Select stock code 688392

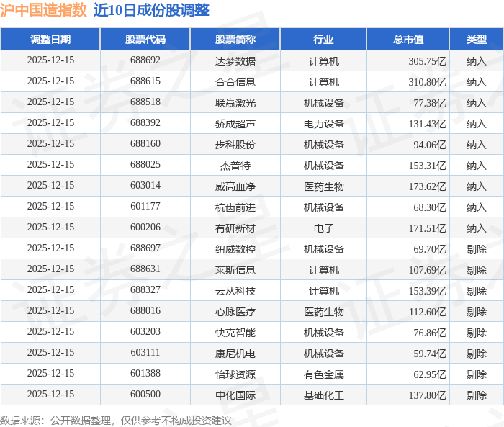(145, 123)
